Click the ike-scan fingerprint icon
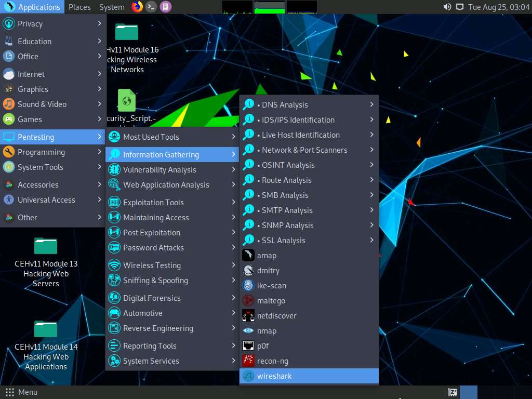Viewport: 532px width, 399px height. click(248, 285)
